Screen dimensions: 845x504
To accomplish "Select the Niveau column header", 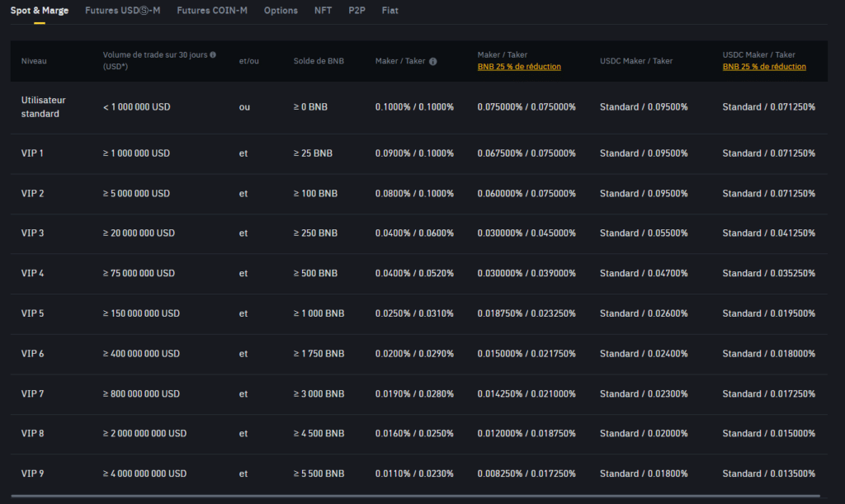I will (x=34, y=61).
